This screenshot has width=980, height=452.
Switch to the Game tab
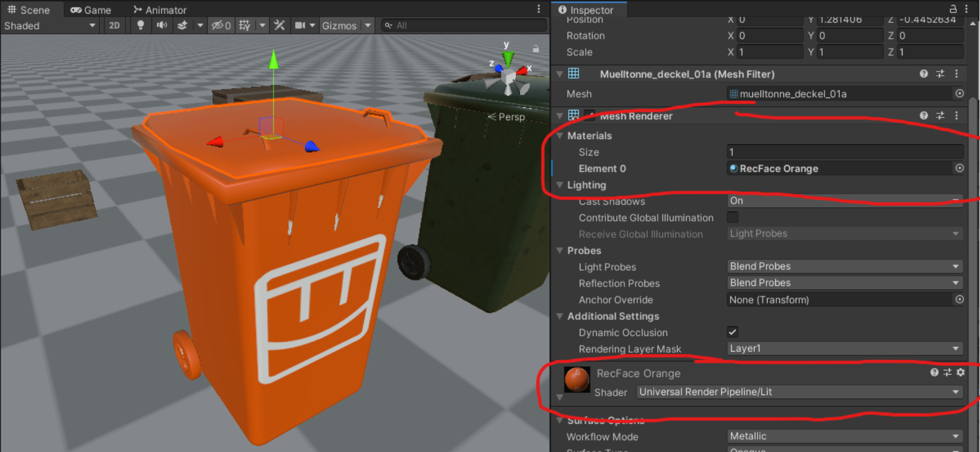[x=91, y=10]
